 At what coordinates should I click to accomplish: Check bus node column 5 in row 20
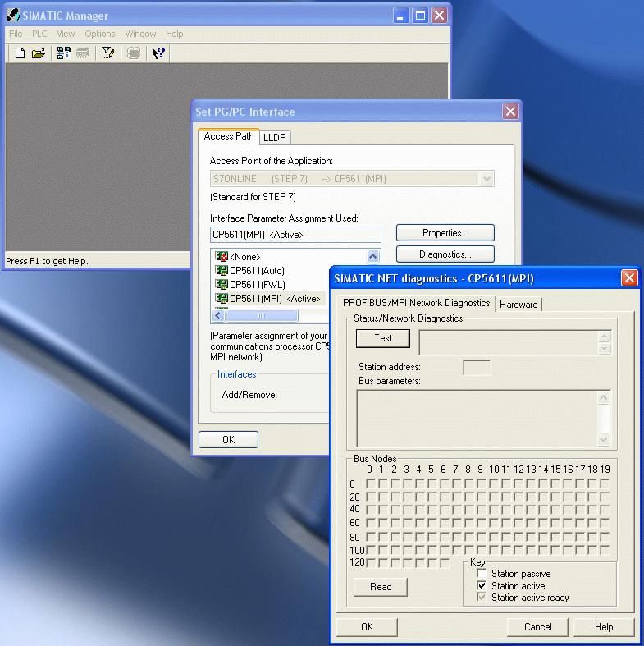[x=432, y=497]
